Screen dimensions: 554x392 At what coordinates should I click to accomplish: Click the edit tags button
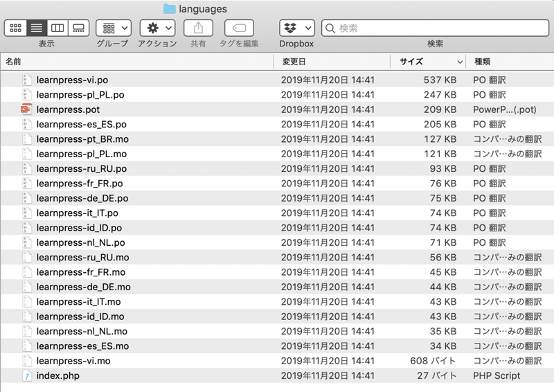point(239,28)
